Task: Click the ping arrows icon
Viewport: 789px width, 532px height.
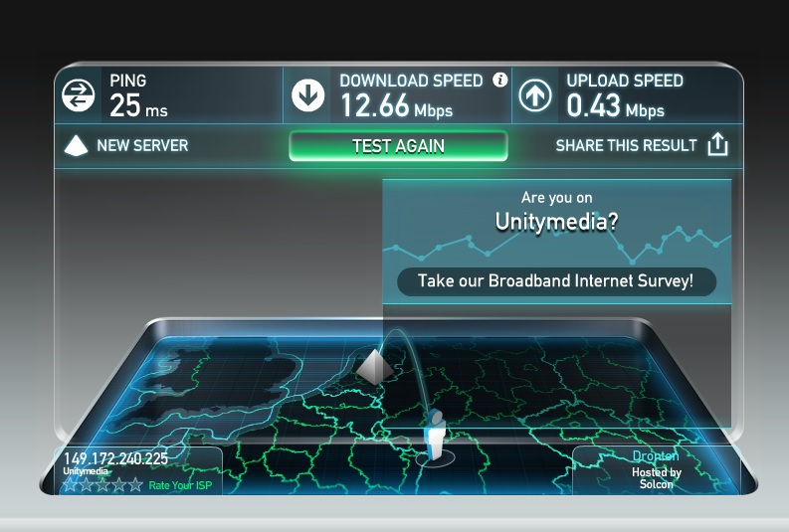Action: pyautogui.click(x=78, y=95)
